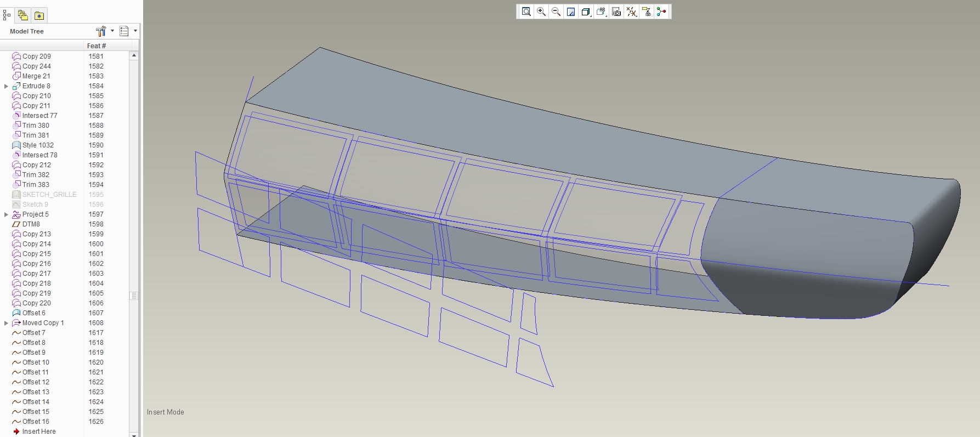
Task: Open the datum display filters dropdown
Action: click(x=632, y=12)
